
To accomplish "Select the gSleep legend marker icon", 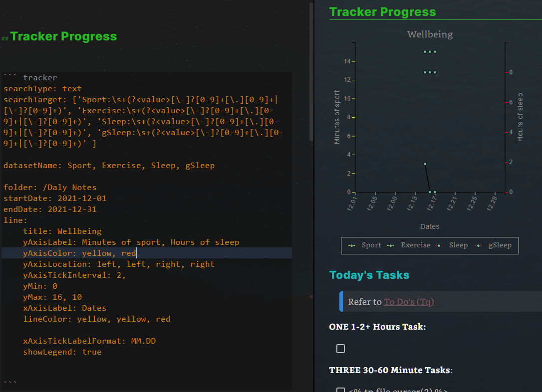I will (x=477, y=245).
